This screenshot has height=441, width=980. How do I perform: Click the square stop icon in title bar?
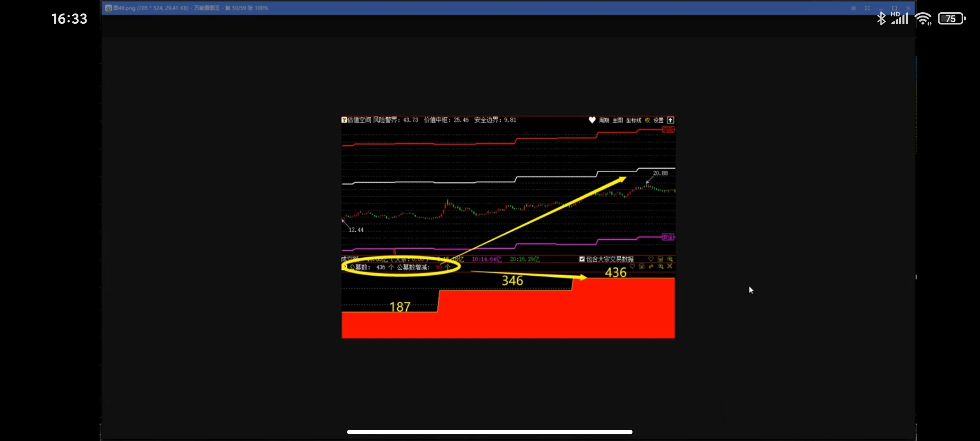853,8
